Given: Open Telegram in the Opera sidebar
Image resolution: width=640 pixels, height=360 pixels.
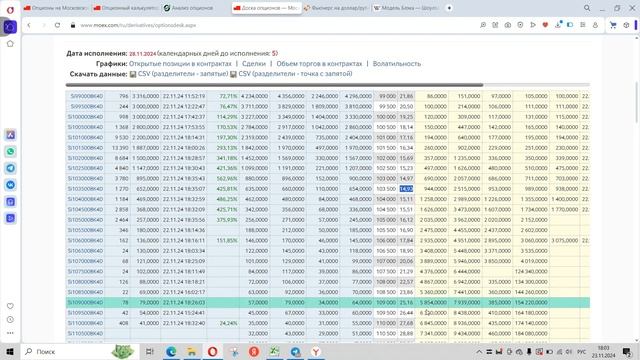Looking at the screenshot, I should [11, 168].
